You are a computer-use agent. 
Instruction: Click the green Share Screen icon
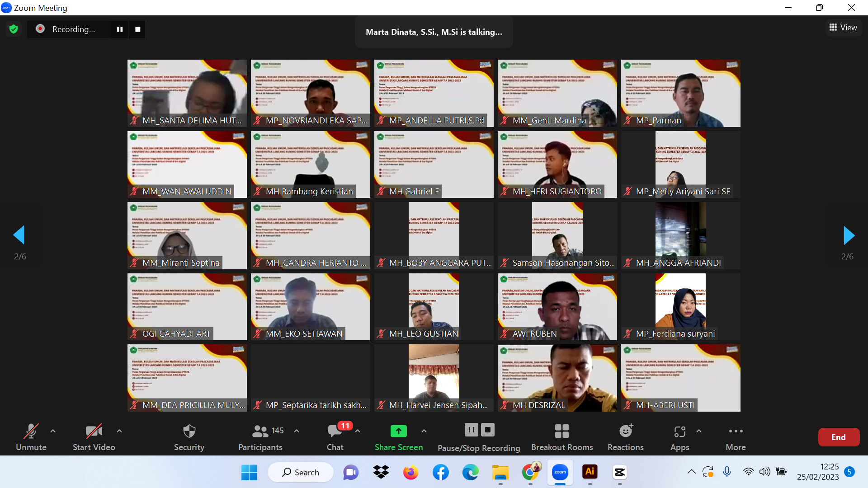(398, 431)
